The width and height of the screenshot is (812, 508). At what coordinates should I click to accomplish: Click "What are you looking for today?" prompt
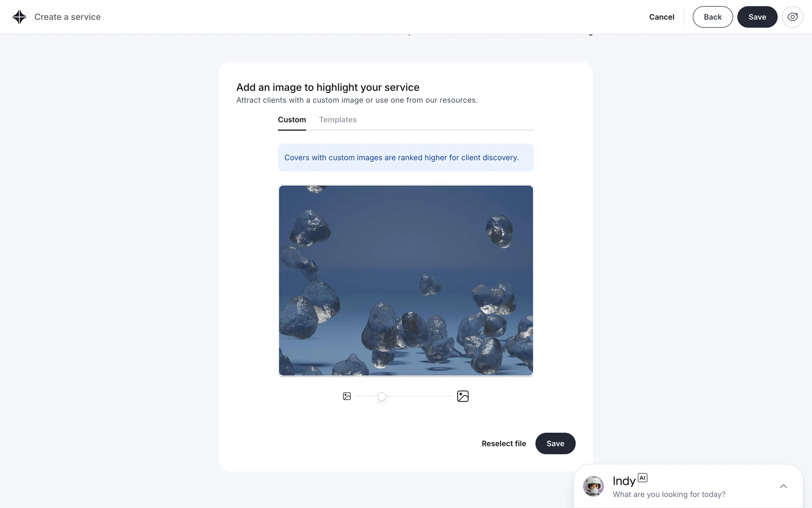669,494
